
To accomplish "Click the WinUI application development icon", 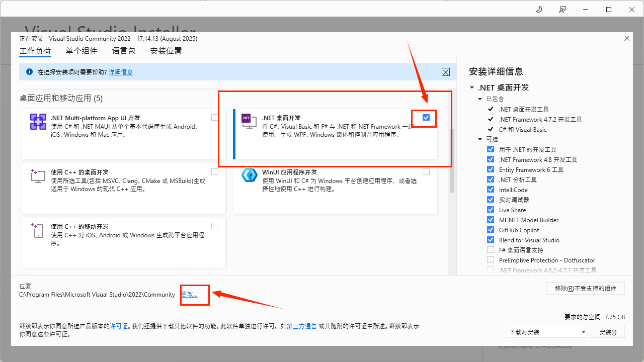I will pos(250,175).
